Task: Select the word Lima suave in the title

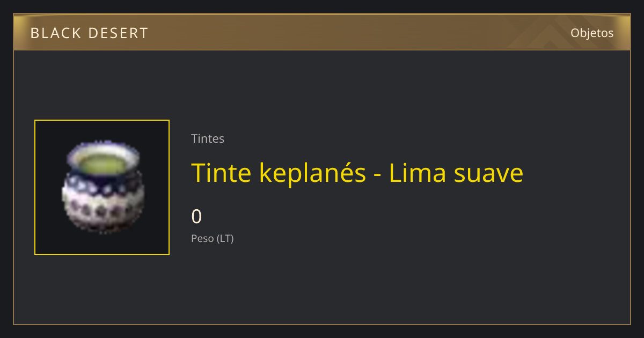Action: click(x=456, y=173)
